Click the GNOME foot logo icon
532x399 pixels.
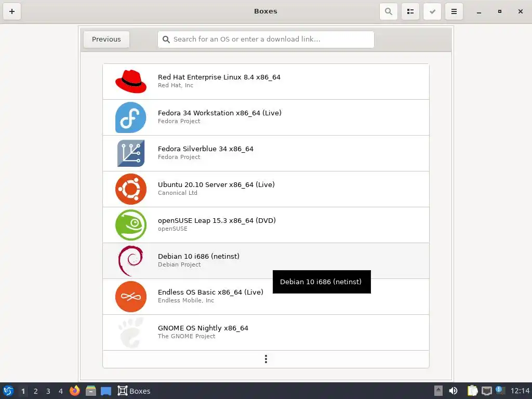click(131, 332)
